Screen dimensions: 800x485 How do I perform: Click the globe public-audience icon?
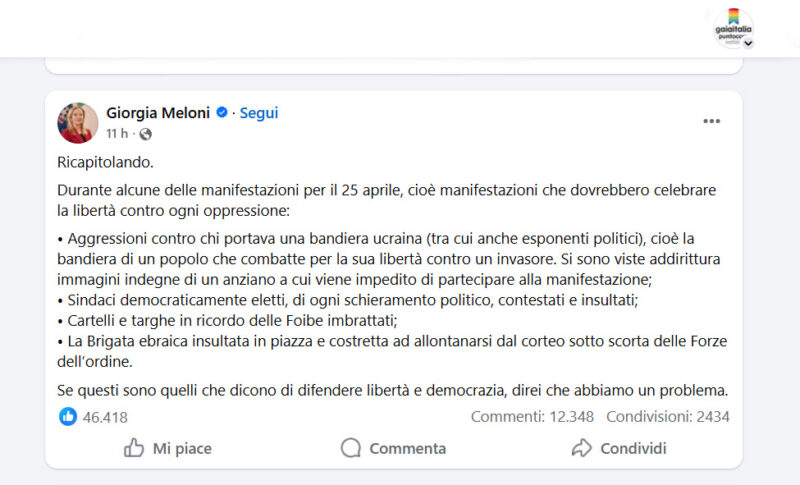click(145, 134)
